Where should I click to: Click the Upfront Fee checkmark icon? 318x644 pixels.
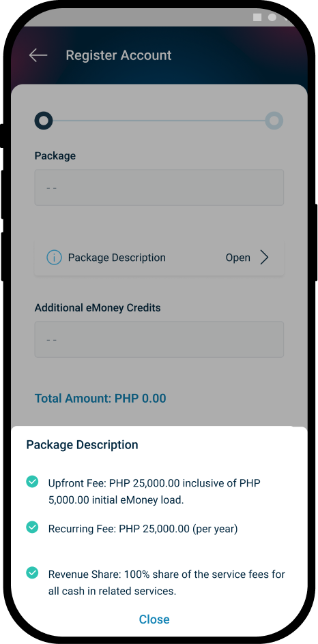coord(32,482)
